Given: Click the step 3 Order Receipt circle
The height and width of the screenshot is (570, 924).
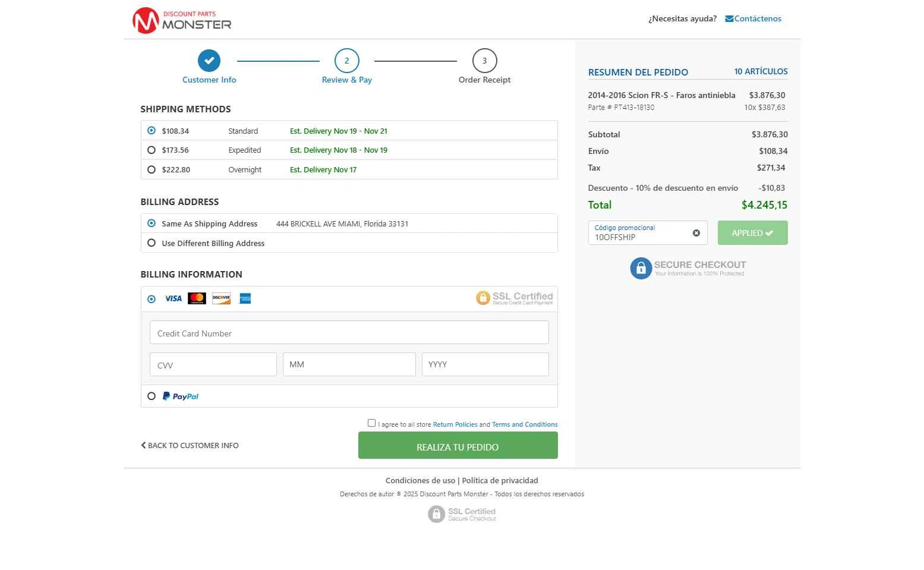Looking at the screenshot, I should tap(484, 61).
